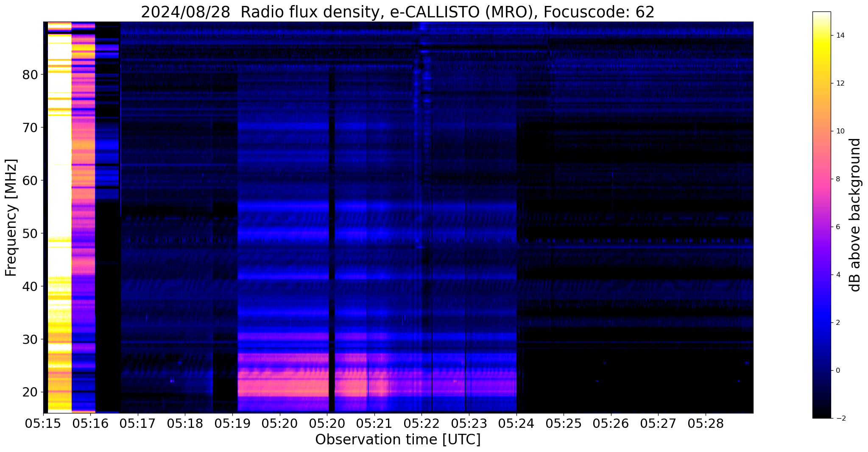This screenshot has width=868, height=452.
Task: Select the 05:23 time tick label
Action: click(x=469, y=423)
